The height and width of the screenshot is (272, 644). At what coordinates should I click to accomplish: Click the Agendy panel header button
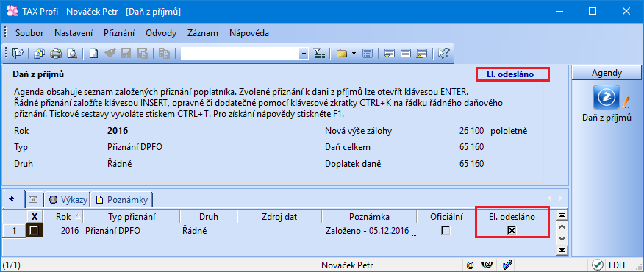tap(607, 73)
